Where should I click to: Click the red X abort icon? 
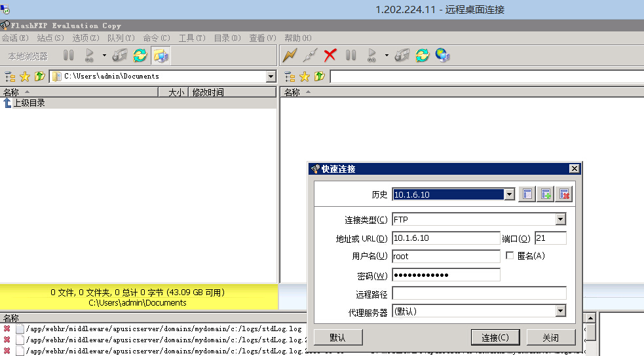(330, 55)
